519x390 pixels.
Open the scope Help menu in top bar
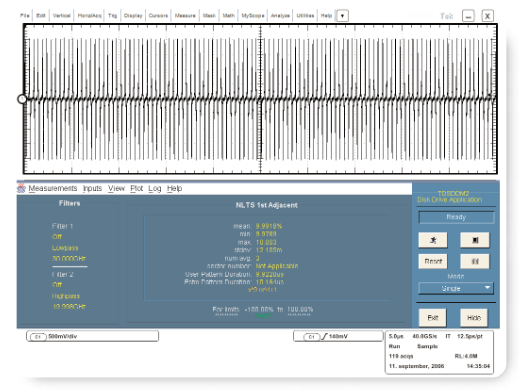[326, 16]
